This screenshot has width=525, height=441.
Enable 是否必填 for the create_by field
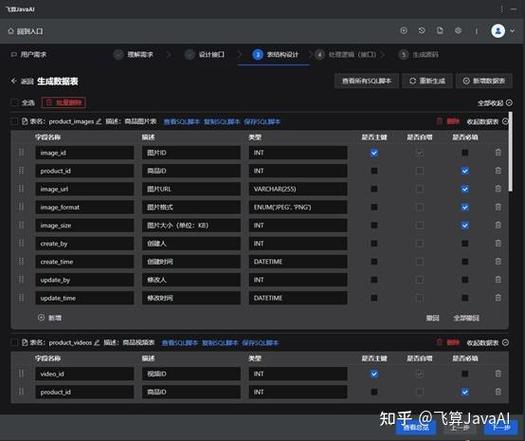point(465,243)
